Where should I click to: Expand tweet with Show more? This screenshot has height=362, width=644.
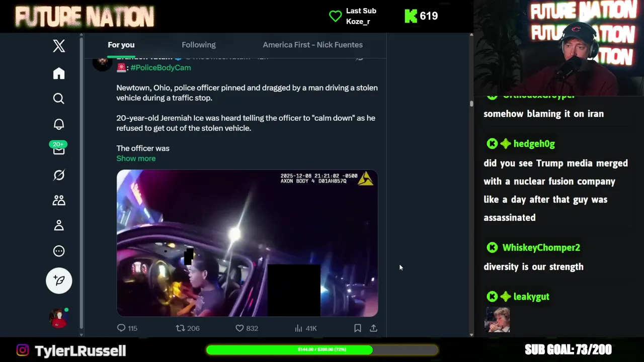point(136,158)
